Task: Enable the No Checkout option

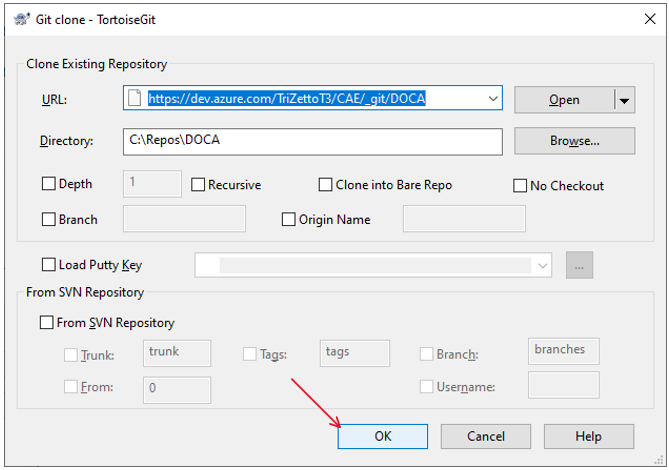Action: pyautogui.click(x=520, y=185)
